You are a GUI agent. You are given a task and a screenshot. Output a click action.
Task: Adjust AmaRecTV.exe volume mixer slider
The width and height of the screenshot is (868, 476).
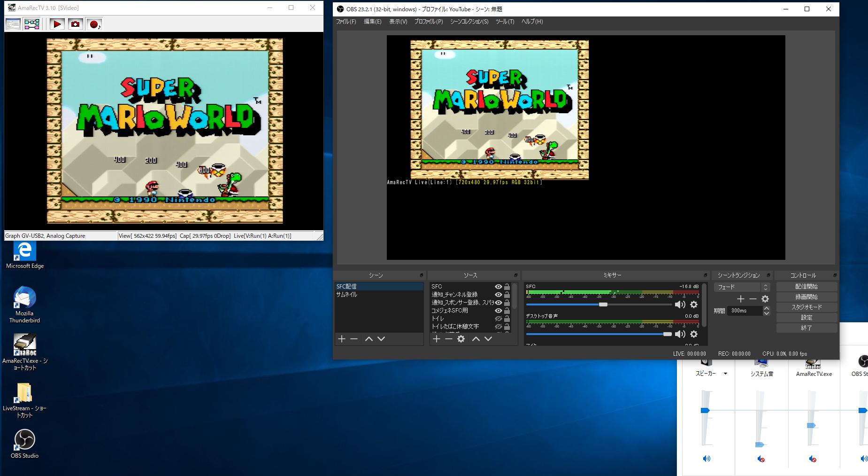(811, 425)
